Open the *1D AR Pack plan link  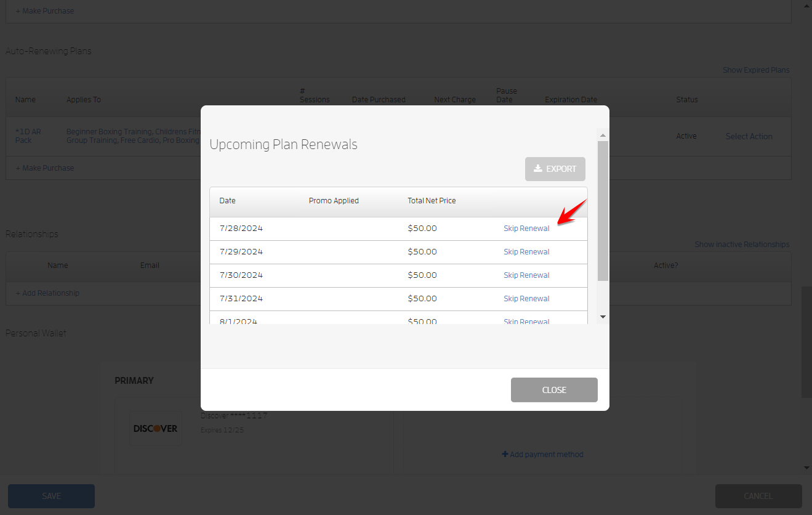pyautogui.click(x=28, y=136)
